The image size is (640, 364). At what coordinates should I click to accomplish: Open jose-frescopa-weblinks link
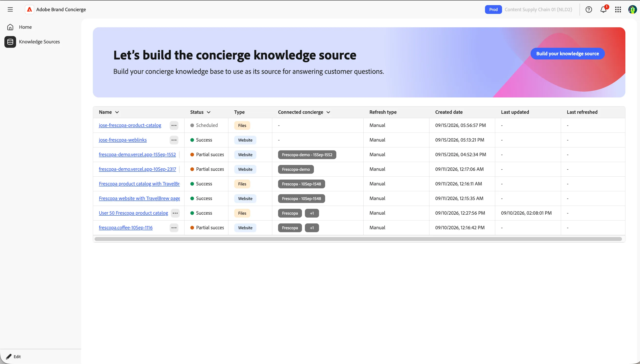click(123, 140)
